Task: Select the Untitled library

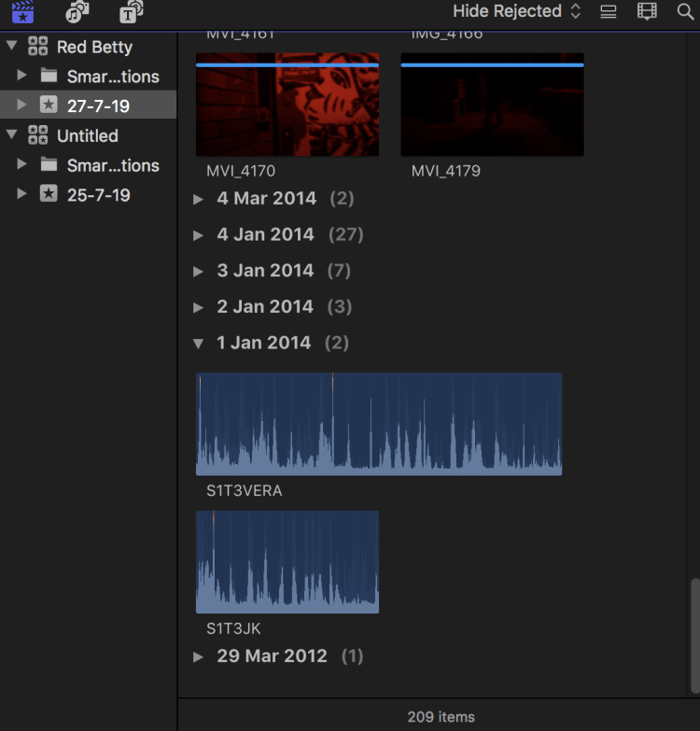Action: click(87, 135)
